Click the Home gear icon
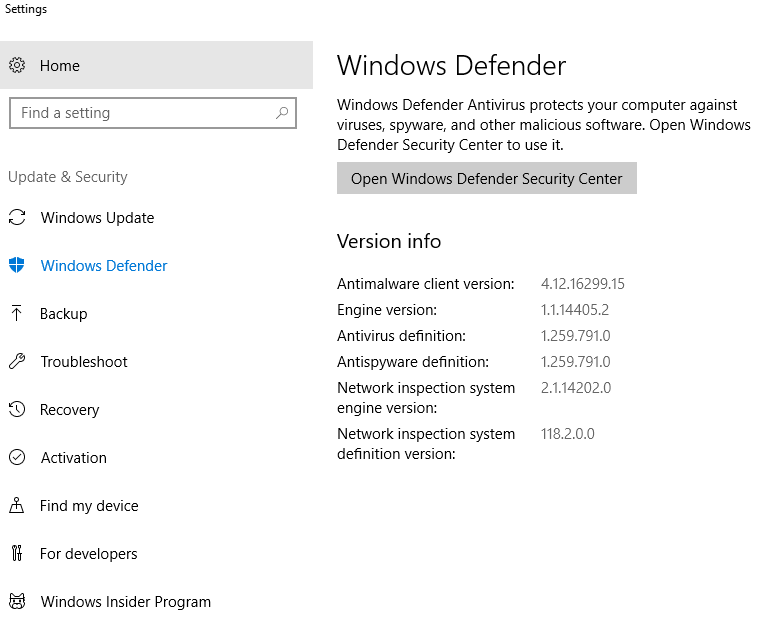This screenshot has width=764, height=627. tap(17, 65)
